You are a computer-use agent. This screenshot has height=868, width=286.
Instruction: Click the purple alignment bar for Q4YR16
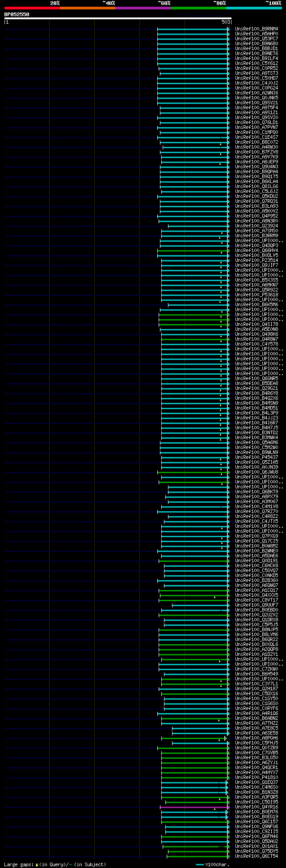194,807
